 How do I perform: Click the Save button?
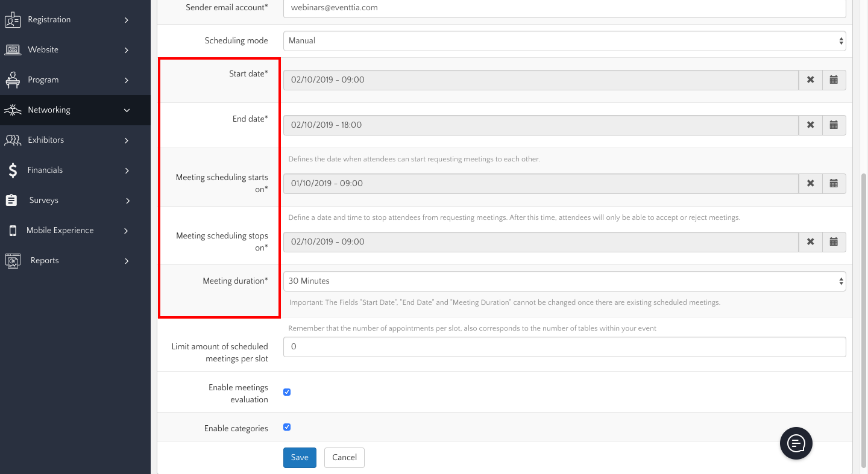(300, 458)
